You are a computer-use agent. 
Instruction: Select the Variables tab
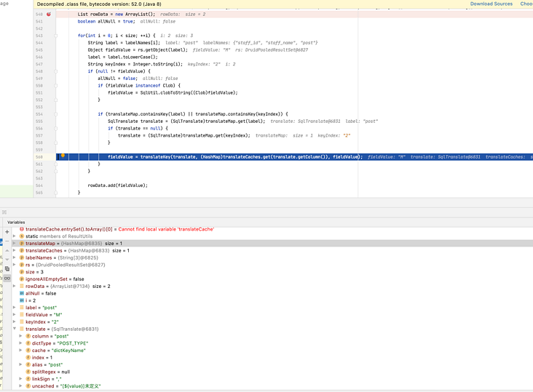tap(16, 222)
